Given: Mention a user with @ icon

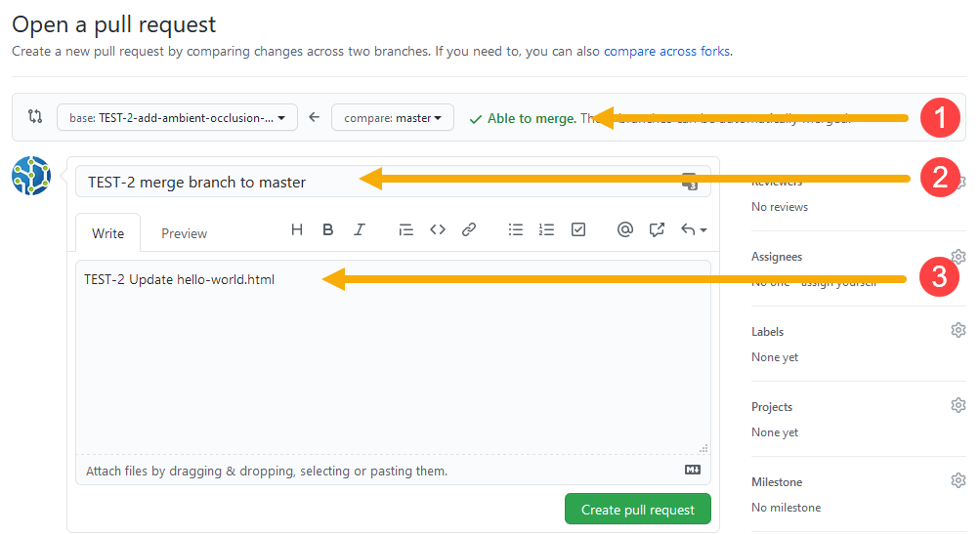Looking at the screenshot, I should (625, 229).
